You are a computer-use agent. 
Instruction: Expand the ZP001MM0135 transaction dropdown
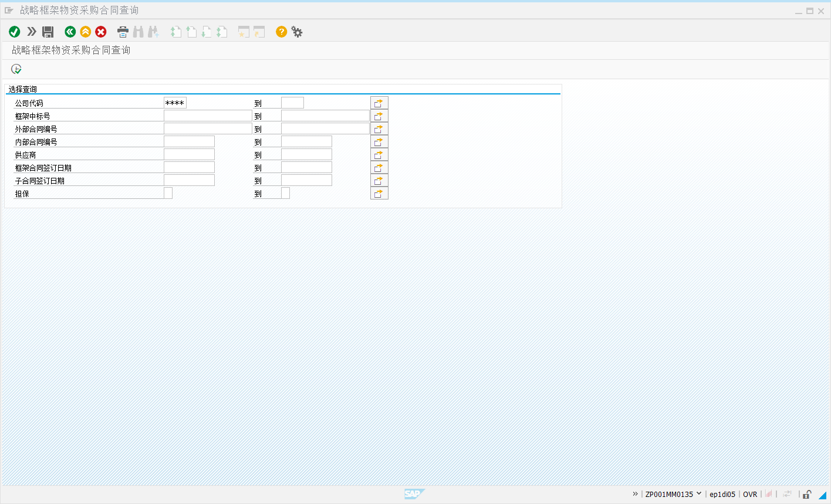tap(698, 494)
